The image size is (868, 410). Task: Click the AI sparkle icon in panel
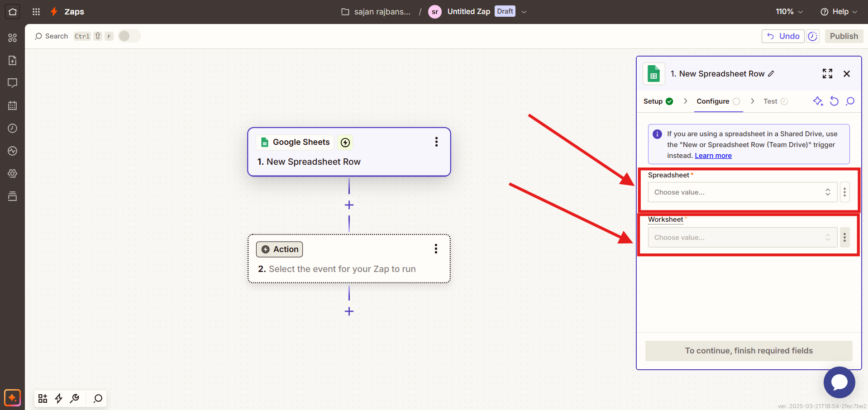tap(818, 101)
